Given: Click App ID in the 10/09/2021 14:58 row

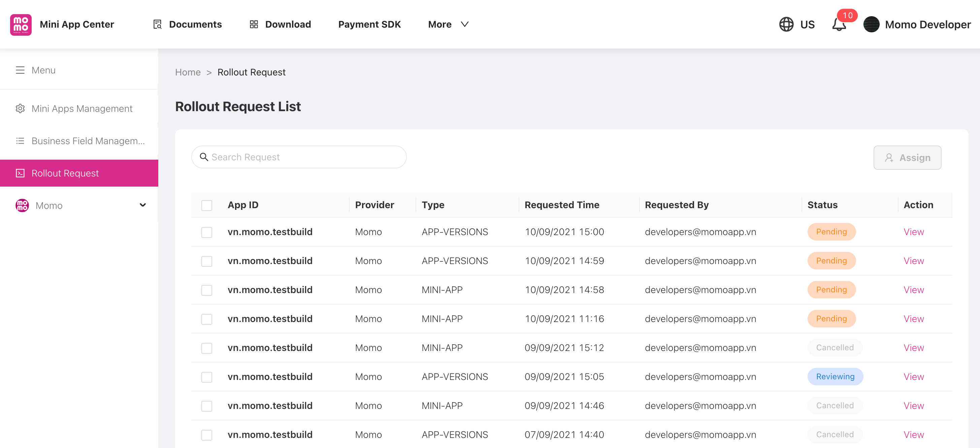Looking at the screenshot, I should click(x=270, y=290).
